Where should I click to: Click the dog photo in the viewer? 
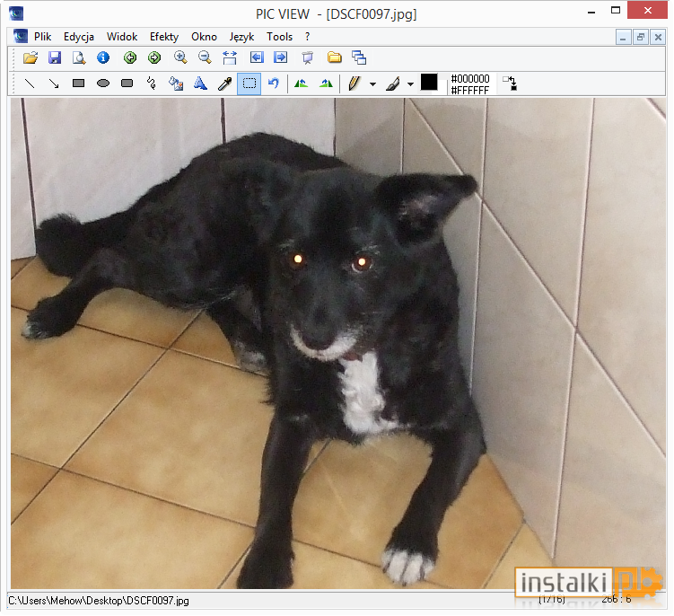point(338,343)
